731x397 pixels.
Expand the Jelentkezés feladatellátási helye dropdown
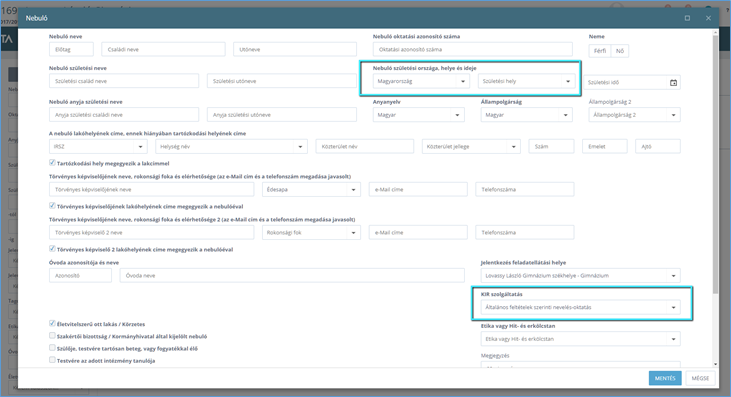coord(580,275)
